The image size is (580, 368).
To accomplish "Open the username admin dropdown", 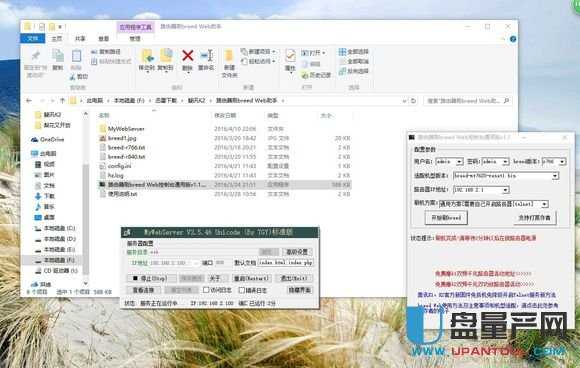I will click(459, 162).
